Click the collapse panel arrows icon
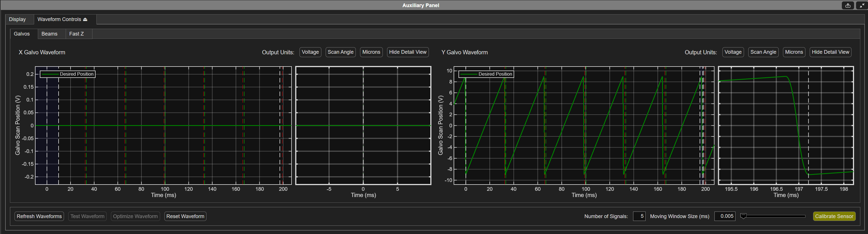The width and height of the screenshot is (868, 234). click(861, 5)
